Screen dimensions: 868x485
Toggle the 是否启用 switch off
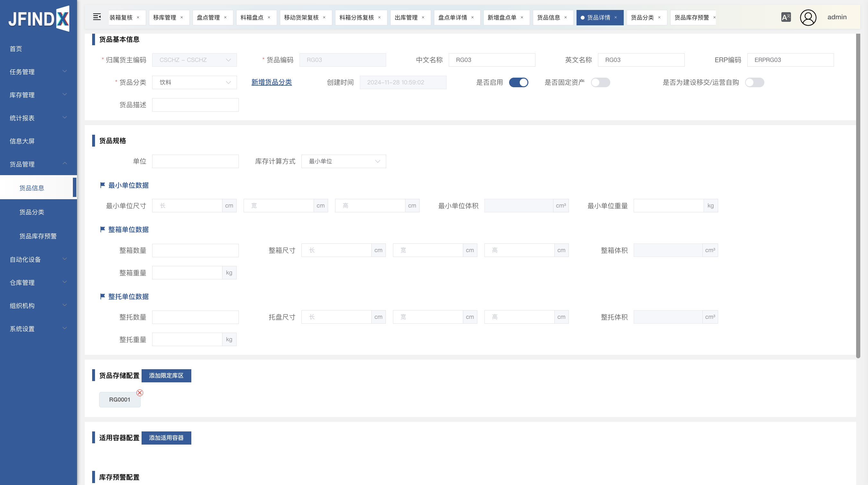point(518,82)
